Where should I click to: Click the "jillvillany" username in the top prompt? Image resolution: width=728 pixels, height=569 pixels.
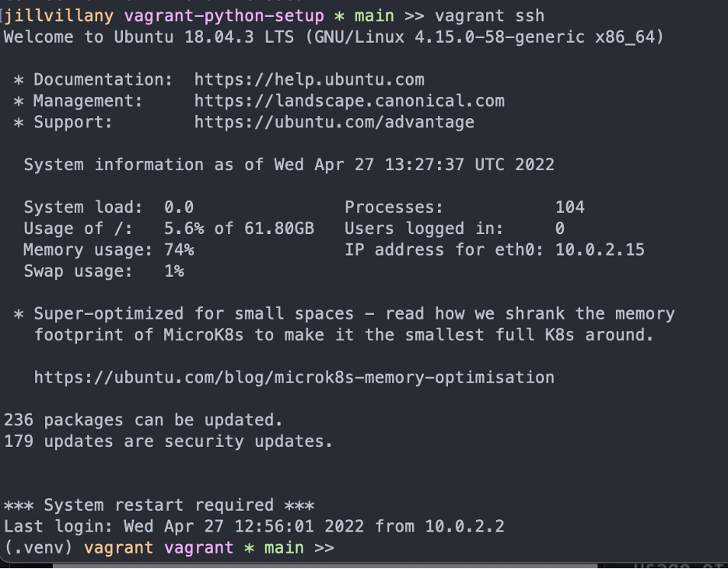click(60, 16)
